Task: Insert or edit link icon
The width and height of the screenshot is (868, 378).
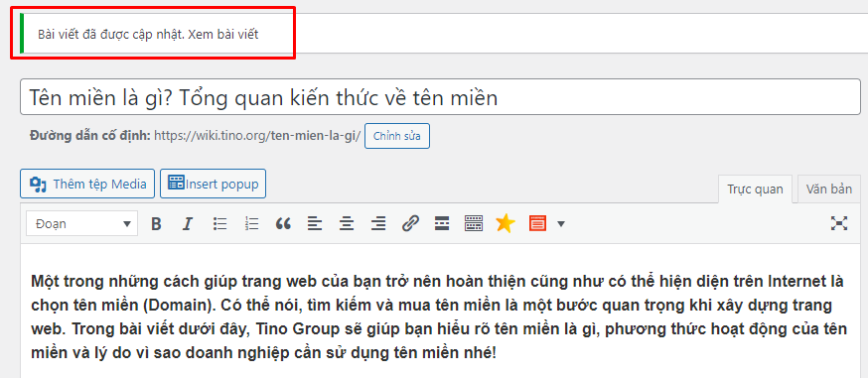Action: [x=409, y=224]
